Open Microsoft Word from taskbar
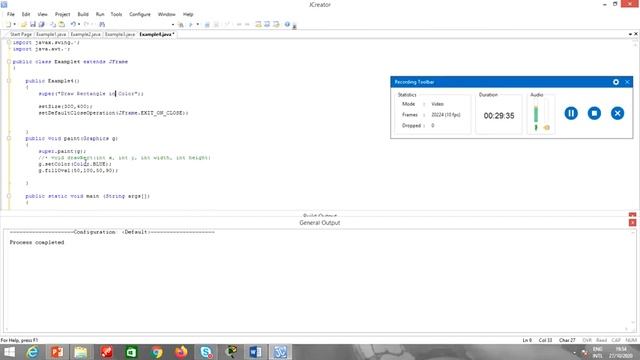 [x=256, y=352]
